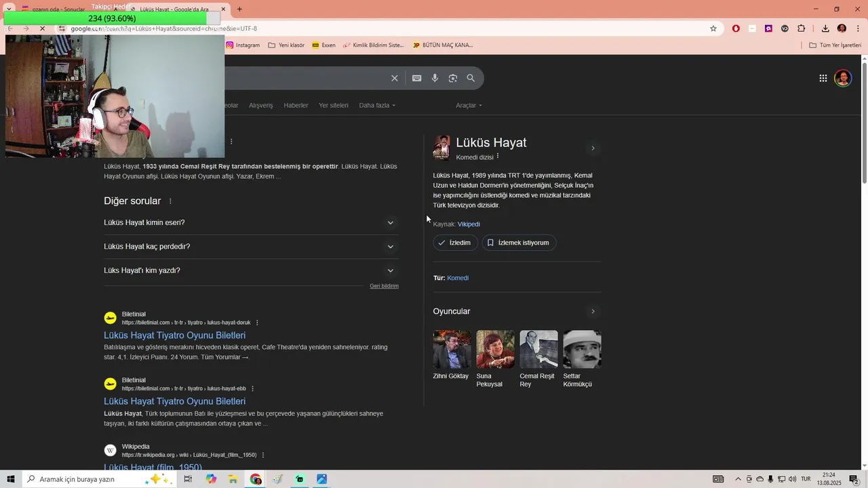Click the Windows taskbar search field
The image size is (868, 488).
(x=98, y=479)
